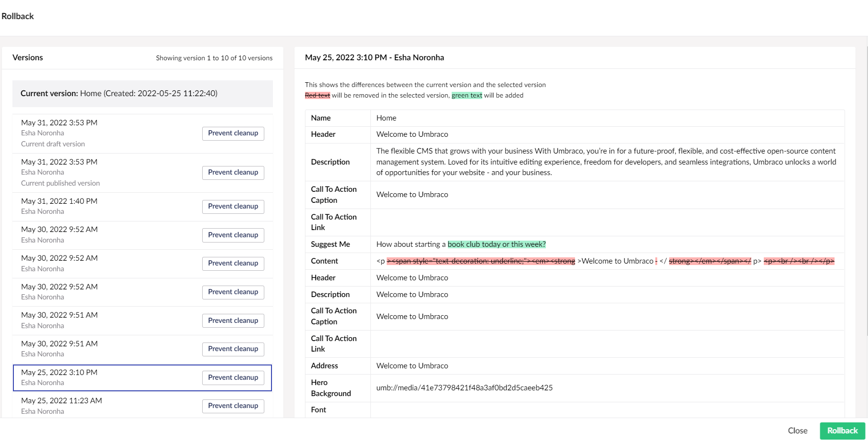Screen dimensions: 868x442
Task: Prevent cleanup of the current published version
Action: (233, 173)
